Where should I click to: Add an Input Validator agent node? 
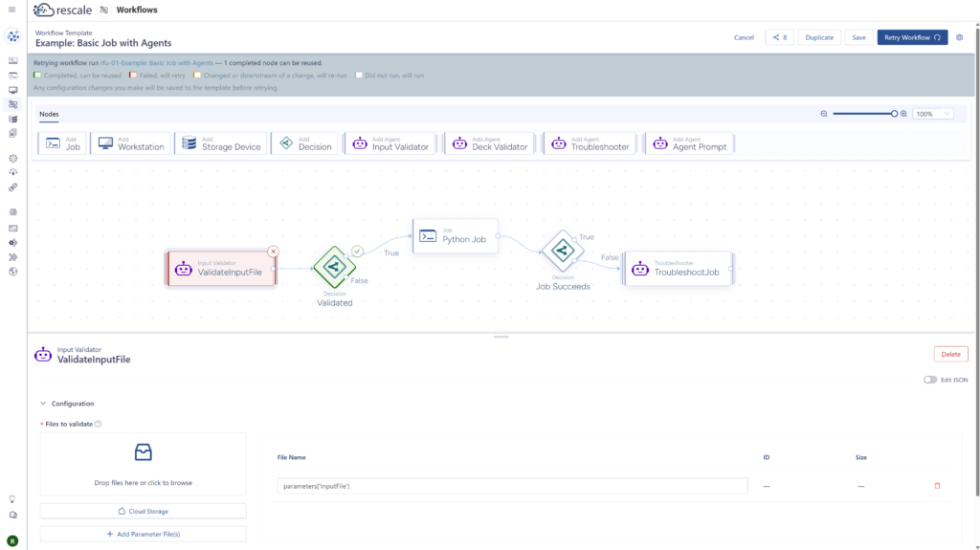pyautogui.click(x=390, y=143)
